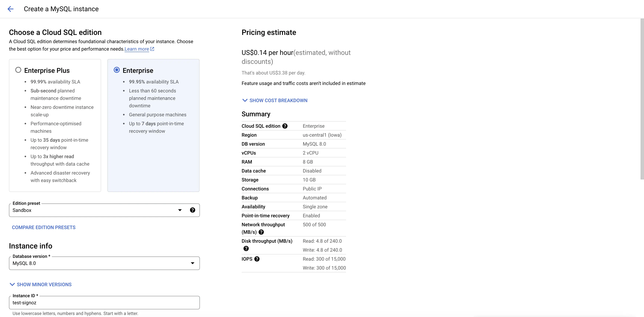Click the 'Public IP' connections value
The image size is (644, 317).
312,189
